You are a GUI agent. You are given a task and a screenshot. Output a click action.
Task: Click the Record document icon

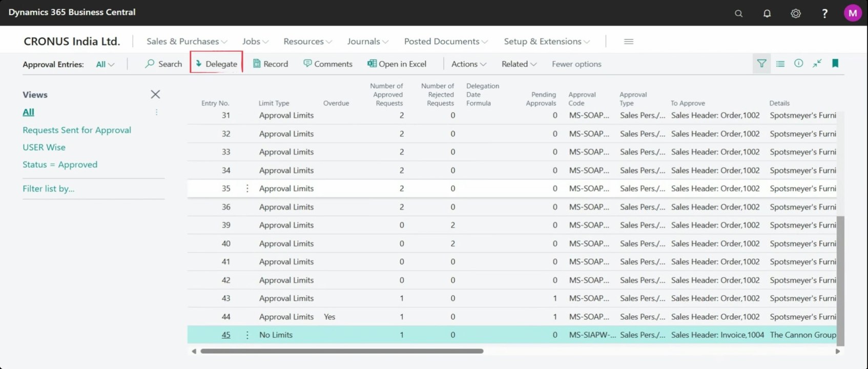pos(257,64)
